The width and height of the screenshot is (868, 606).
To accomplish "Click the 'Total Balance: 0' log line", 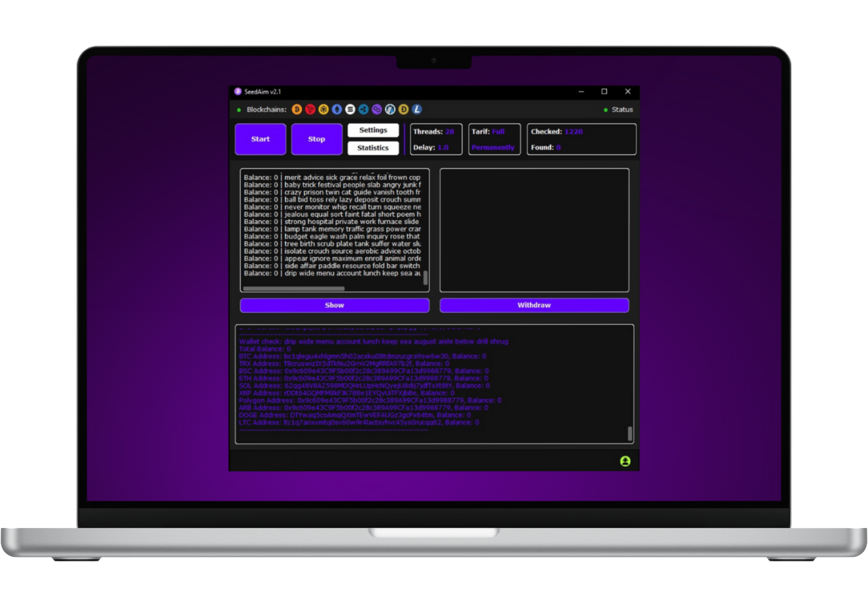I will point(265,349).
